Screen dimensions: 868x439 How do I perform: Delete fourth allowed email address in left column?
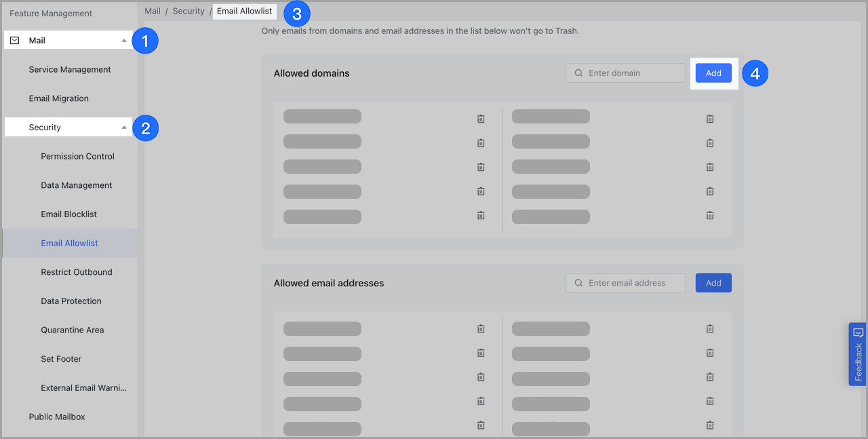click(x=481, y=401)
